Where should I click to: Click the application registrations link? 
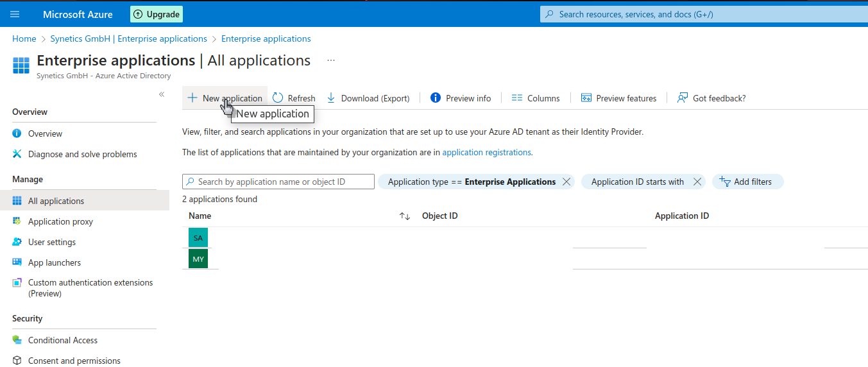click(x=487, y=153)
